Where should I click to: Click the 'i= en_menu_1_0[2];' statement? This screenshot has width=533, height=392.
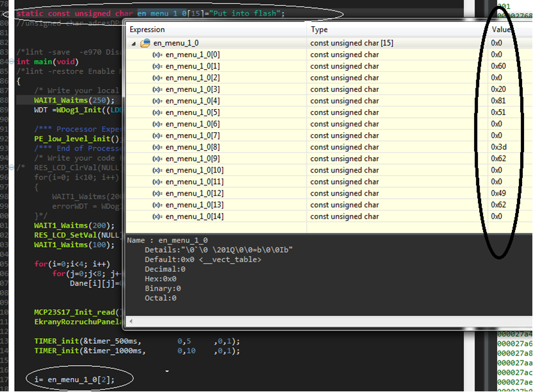[x=74, y=379]
